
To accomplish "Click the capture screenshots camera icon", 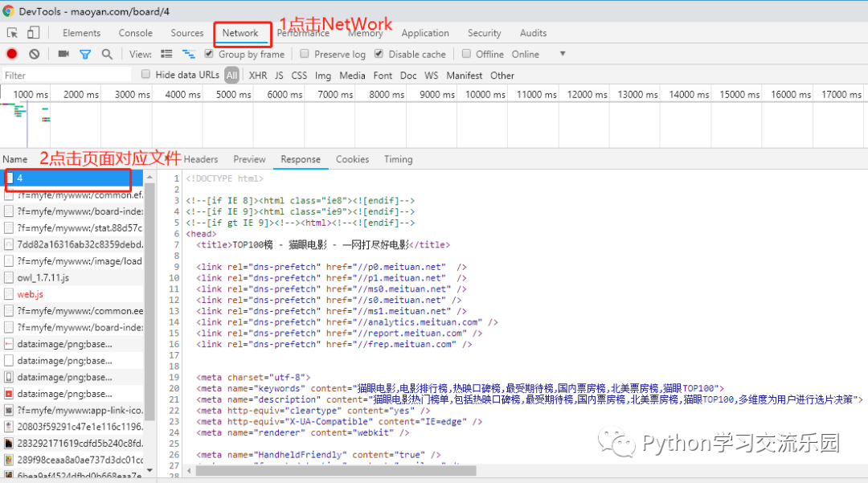I will point(63,54).
